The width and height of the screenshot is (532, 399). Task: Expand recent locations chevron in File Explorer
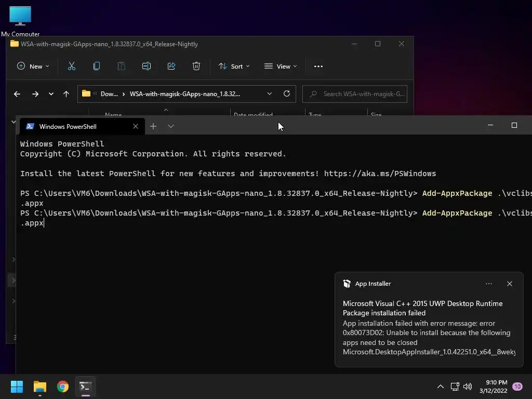pos(51,94)
